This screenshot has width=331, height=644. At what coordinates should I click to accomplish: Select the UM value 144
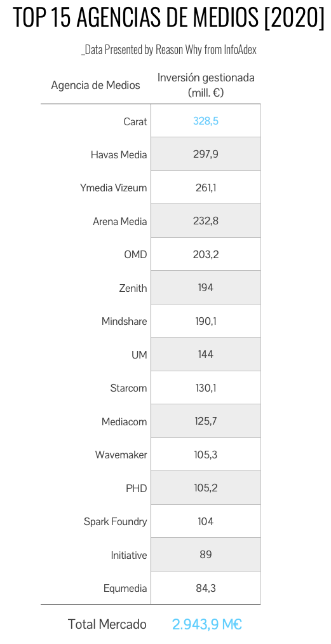(x=206, y=354)
